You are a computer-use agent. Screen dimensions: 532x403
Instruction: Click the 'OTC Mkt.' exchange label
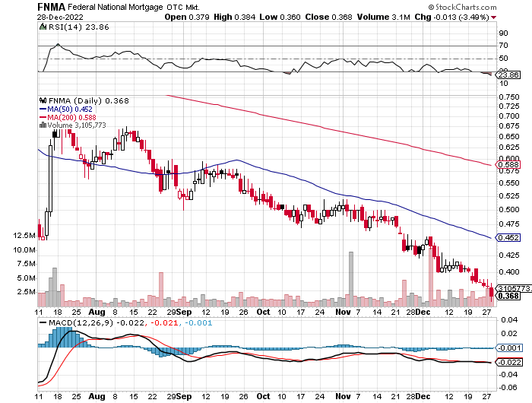pos(183,7)
